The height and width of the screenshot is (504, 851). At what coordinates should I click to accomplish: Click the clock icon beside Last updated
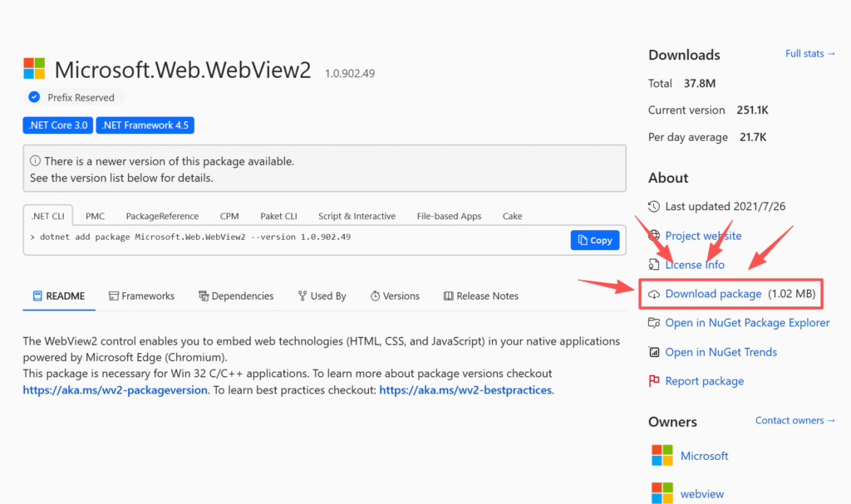[x=654, y=206]
